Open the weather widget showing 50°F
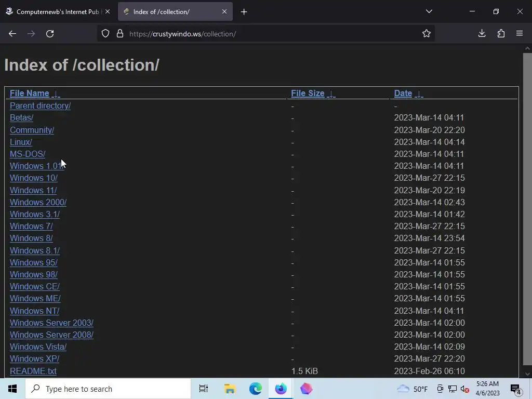Viewport: 532px width, 399px height. tap(412, 389)
